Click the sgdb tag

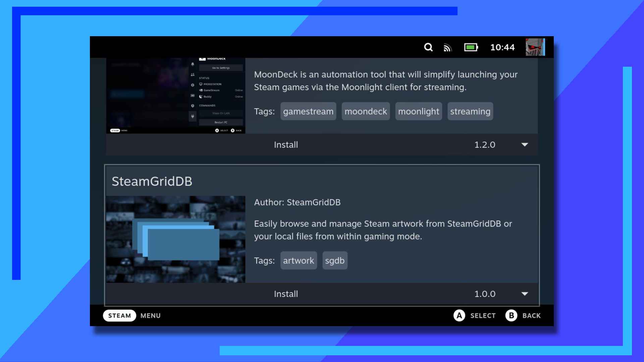tap(335, 260)
